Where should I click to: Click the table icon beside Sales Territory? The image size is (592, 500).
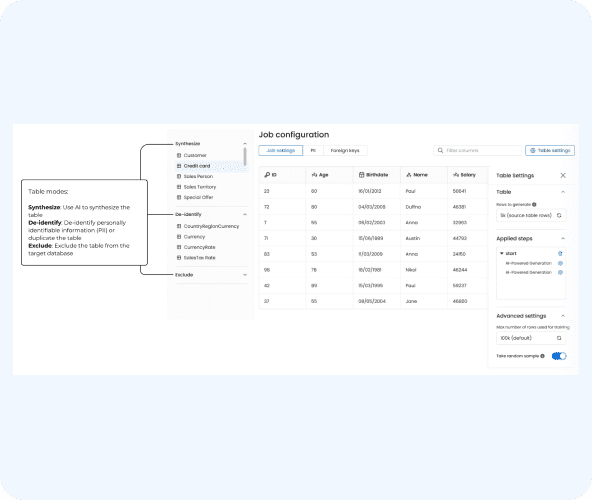(x=179, y=187)
